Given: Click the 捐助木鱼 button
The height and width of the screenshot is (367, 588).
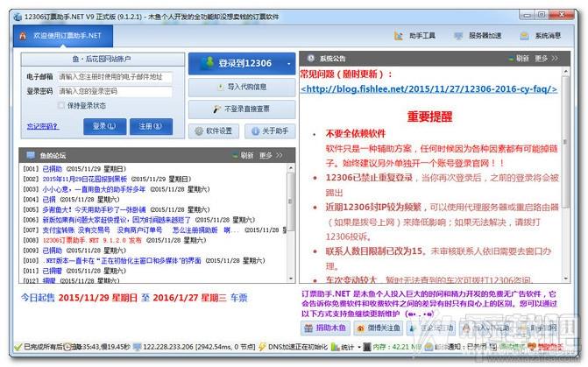Looking at the screenshot, I should 325,328.
